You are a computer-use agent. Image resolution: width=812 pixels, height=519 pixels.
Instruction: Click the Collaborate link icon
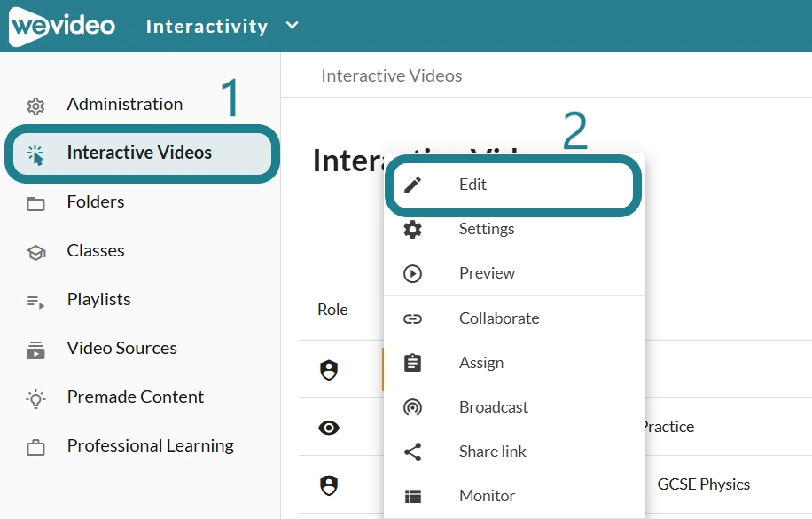point(413,318)
